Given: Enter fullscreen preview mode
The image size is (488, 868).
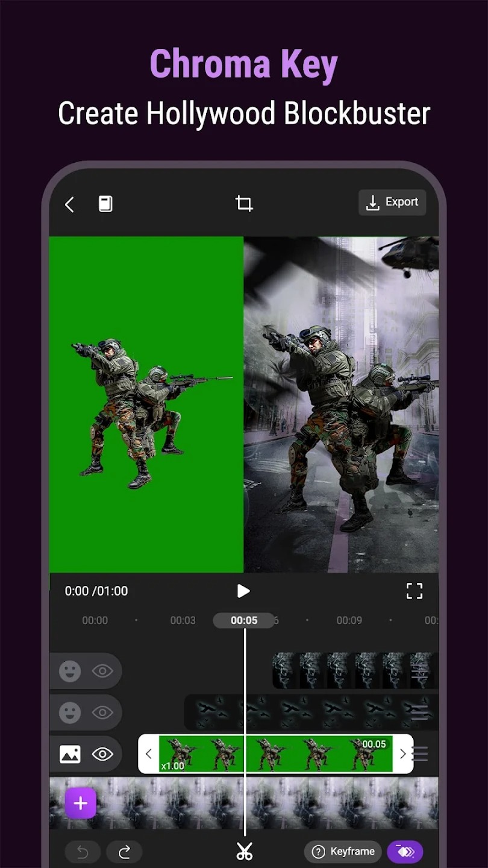Looking at the screenshot, I should coord(414,591).
